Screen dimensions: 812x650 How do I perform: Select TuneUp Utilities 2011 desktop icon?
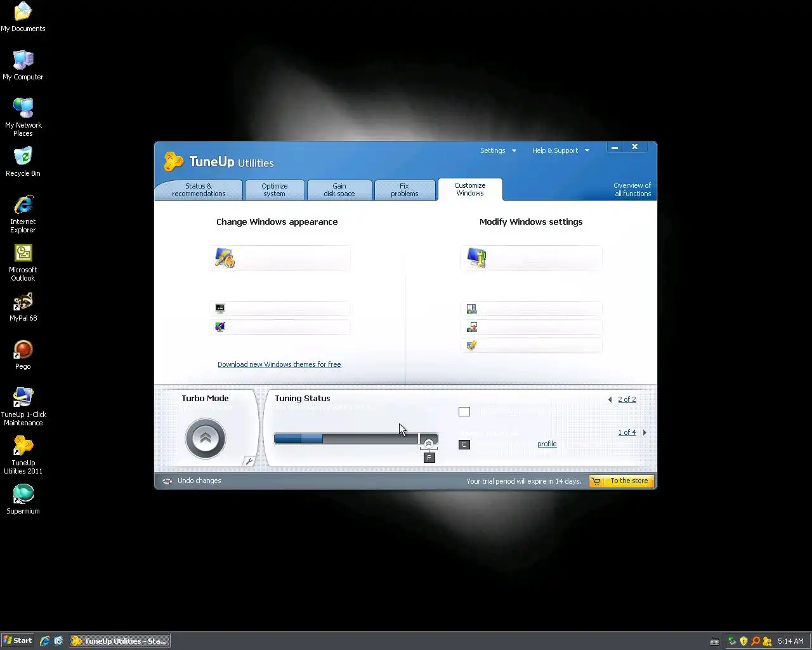(23, 455)
